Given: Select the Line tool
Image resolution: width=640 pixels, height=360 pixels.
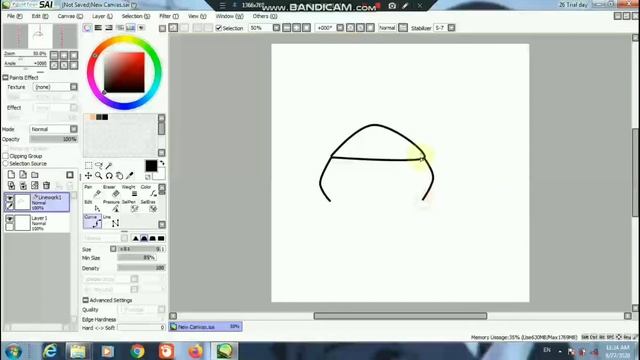Looking at the screenshot, I should click(112, 221).
